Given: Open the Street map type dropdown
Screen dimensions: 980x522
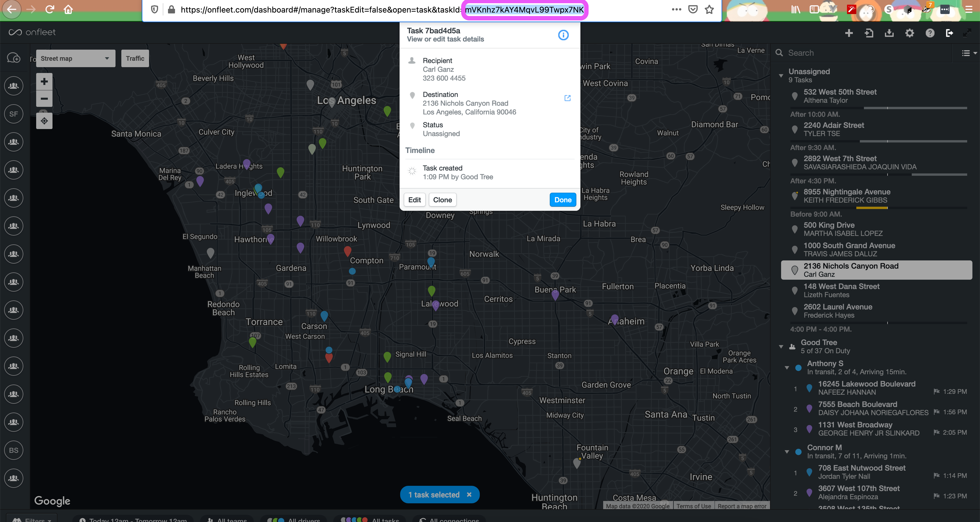Looking at the screenshot, I should (x=76, y=58).
